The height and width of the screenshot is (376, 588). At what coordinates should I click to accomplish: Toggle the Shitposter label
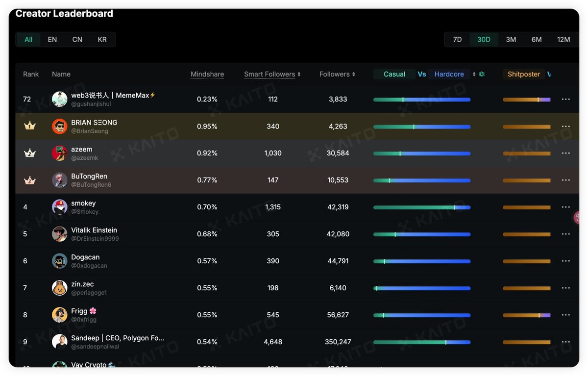524,74
